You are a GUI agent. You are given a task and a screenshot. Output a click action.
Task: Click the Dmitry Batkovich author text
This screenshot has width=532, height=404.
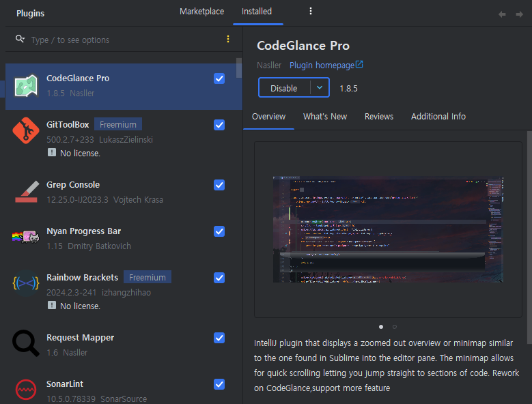click(x=99, y=246)
